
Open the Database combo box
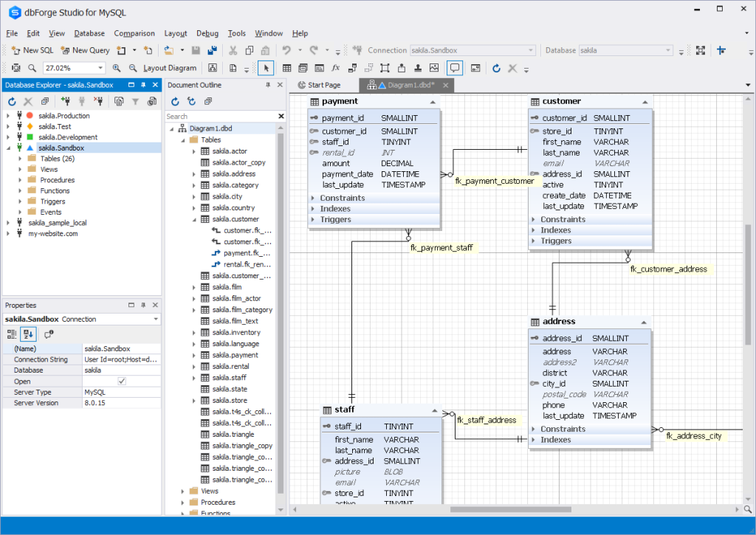coord(625,50)
